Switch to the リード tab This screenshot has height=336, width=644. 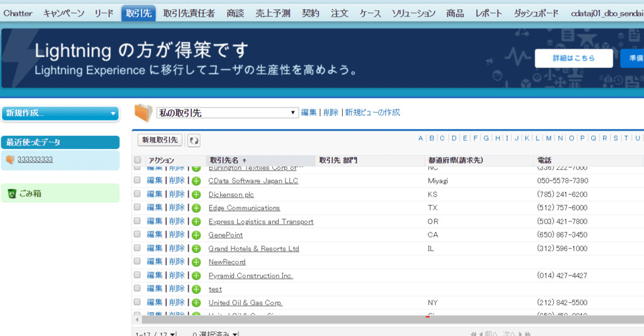point(104,13)
